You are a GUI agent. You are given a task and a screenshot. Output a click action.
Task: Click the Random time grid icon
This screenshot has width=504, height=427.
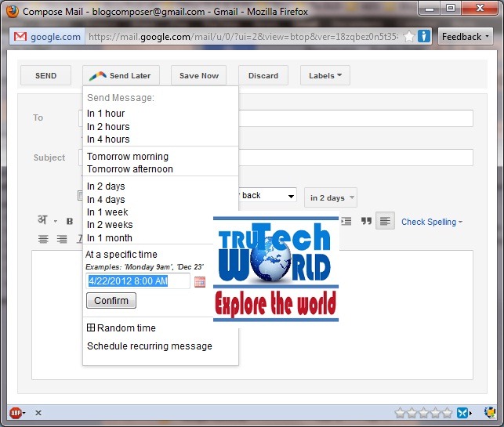[x=91, y=327]
